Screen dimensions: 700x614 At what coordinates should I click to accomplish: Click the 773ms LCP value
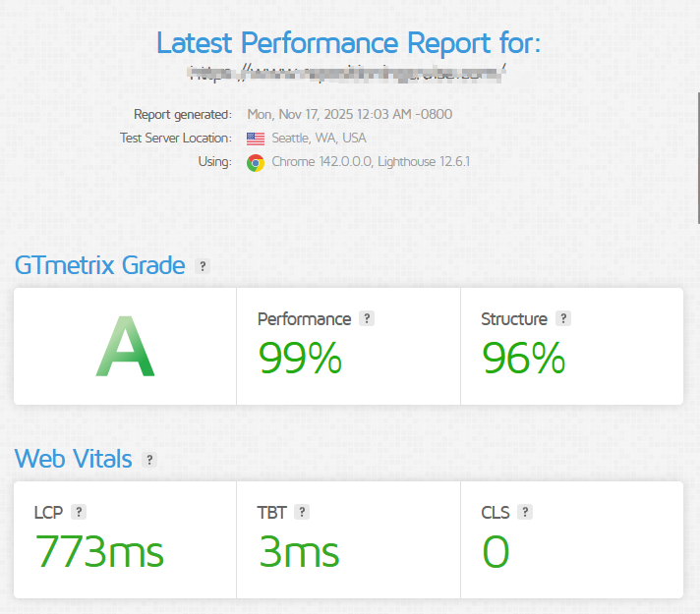click(x=98, y=551)
